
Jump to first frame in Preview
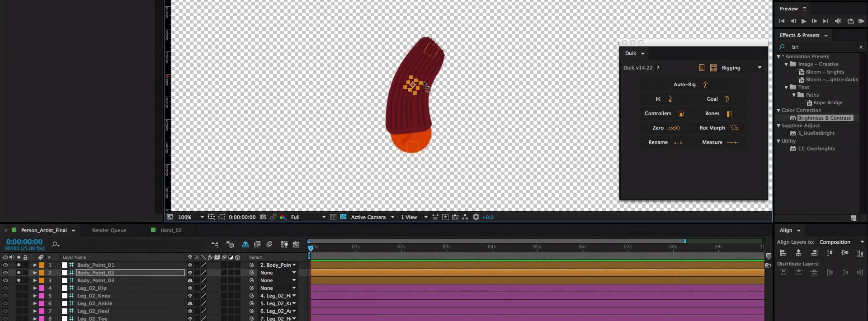(782, 21)
